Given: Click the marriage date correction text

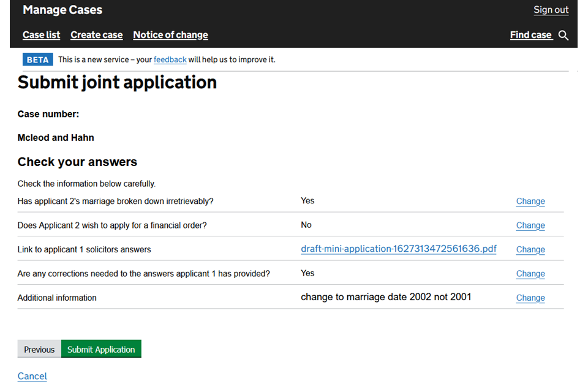Looking at the screenshot, I should click(x=386, y=297).
